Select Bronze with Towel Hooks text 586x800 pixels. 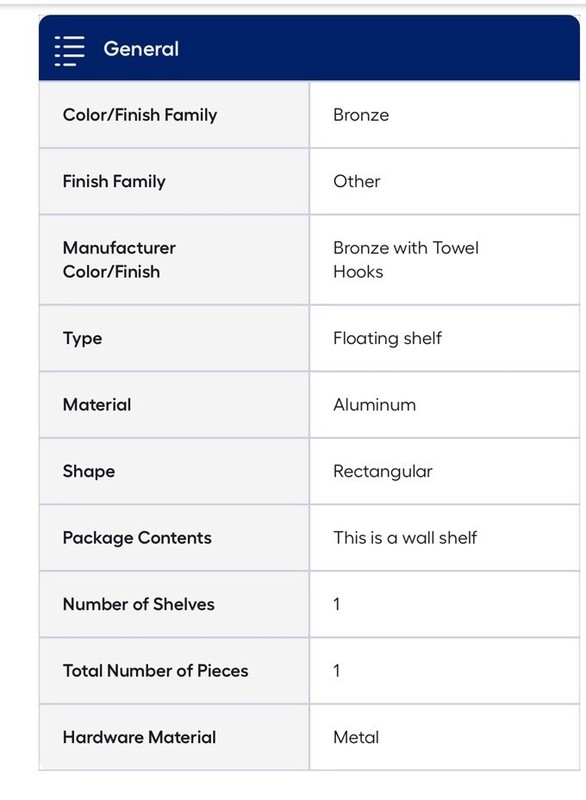point(406,260)
